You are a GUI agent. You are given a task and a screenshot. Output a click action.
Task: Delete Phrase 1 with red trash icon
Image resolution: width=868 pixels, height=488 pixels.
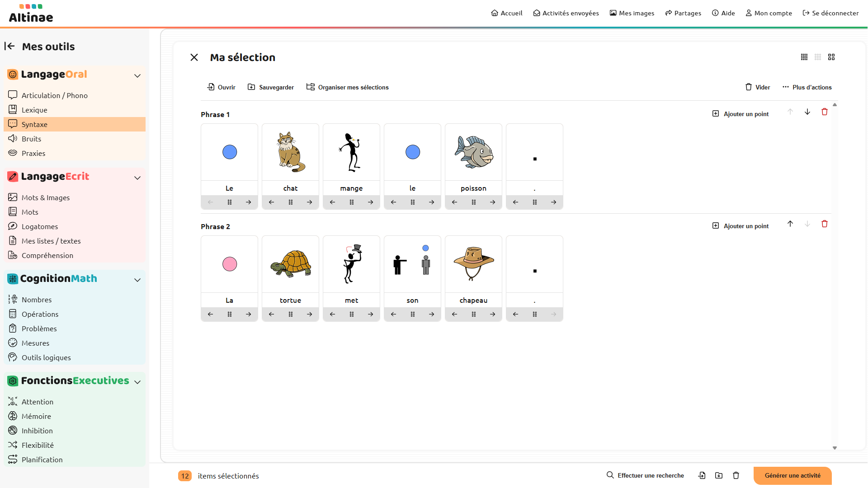(x=824, y=112)
